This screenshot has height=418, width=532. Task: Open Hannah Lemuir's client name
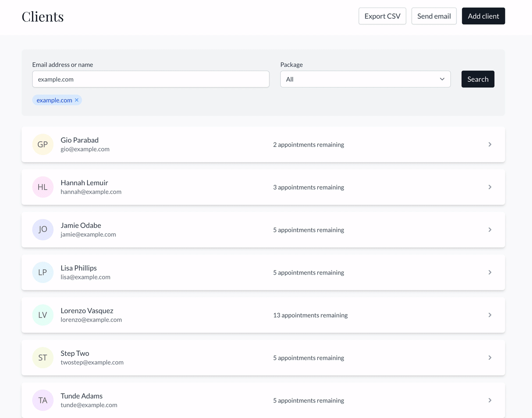pos(84,183)
